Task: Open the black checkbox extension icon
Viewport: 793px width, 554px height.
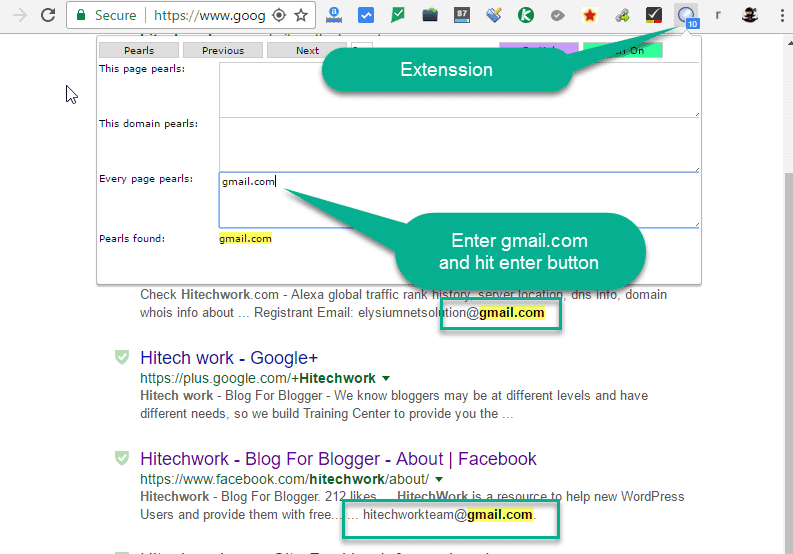Action: click(x=654, y=15)
